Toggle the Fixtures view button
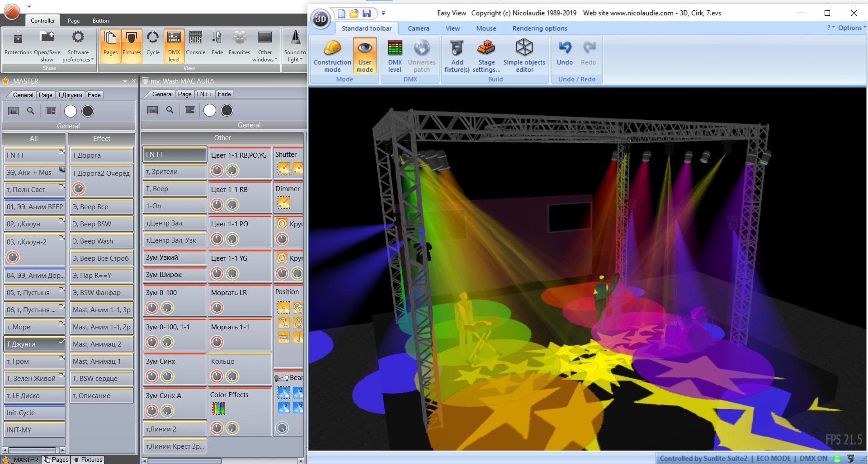868x464 pixels. [132, 45]
